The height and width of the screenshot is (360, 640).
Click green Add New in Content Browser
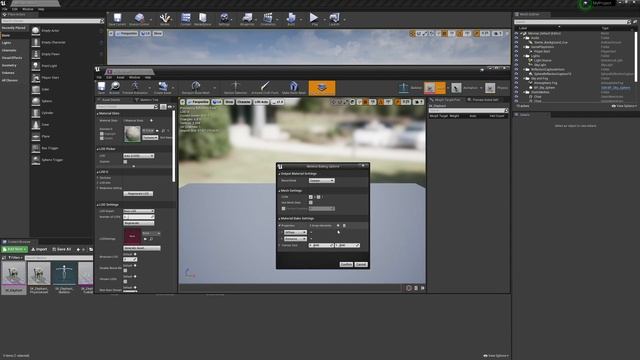pyautogui.click(x=15, y=249)
